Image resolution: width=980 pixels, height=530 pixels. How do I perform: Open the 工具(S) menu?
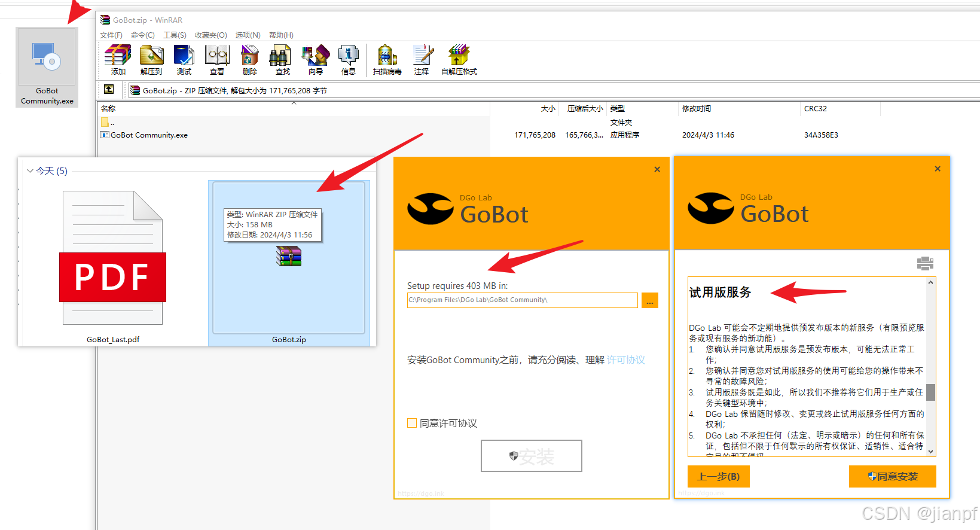(x=175, y=35)
